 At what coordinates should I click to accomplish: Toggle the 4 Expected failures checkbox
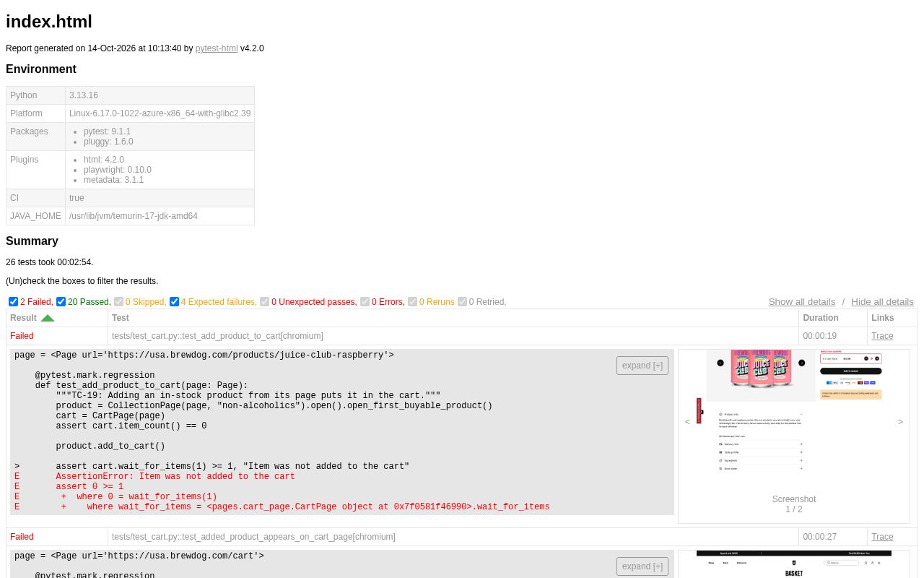pos(174,302)
